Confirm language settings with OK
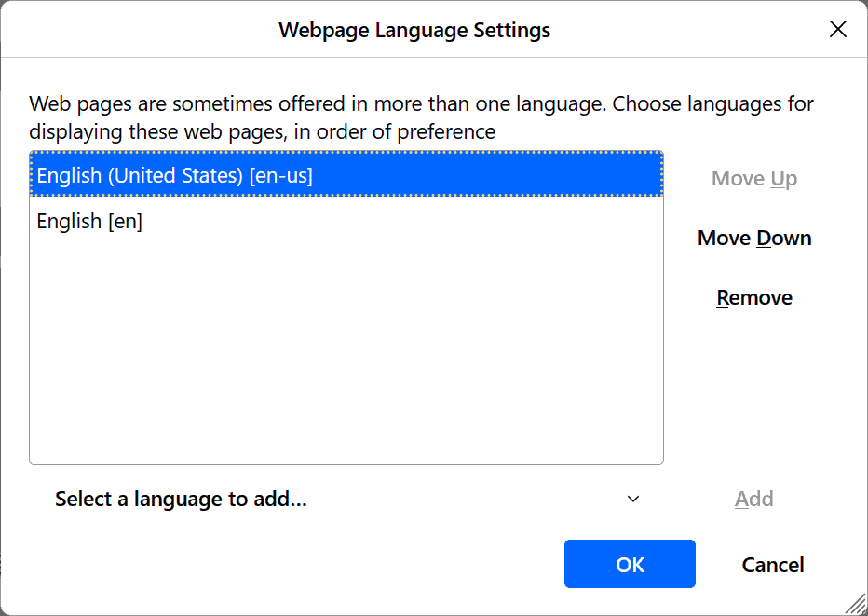Image resolution: width=868 pixels, height=616 pixels. [x=630, y=565]
